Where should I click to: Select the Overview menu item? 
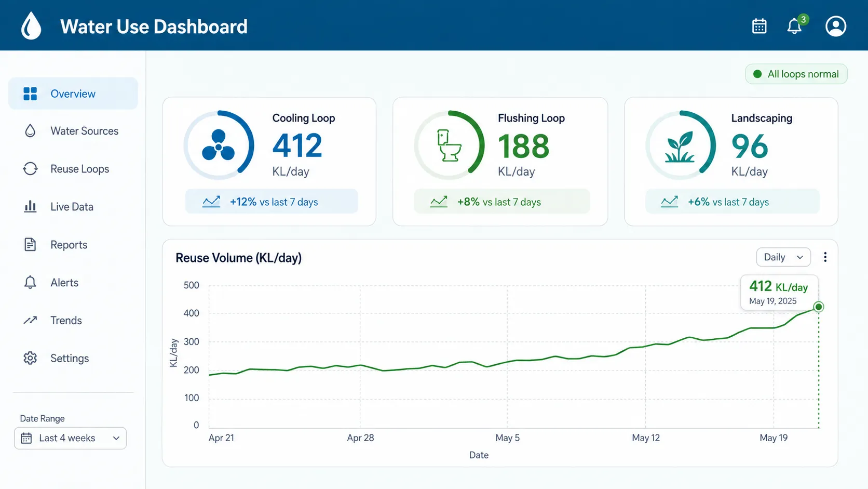coord(73,94)
